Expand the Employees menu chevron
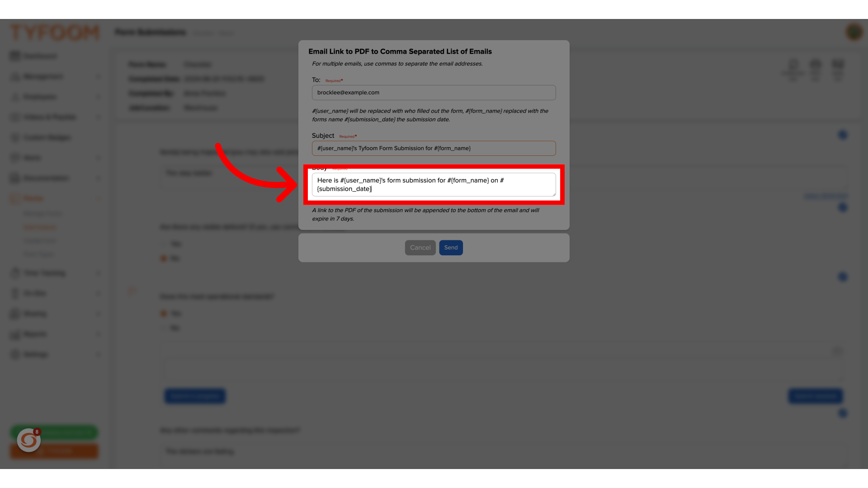The width and height of the screenshot is (868, 488). [x=99, y=97]
